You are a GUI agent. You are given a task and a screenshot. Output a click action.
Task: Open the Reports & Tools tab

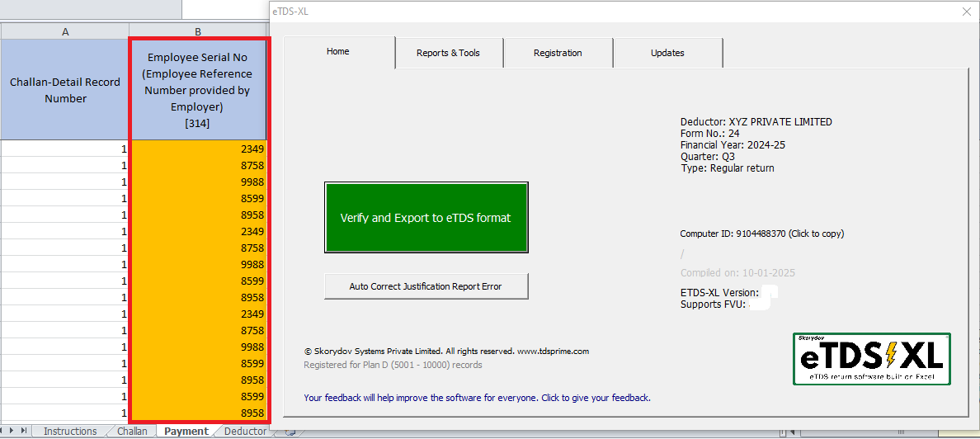[448, 53]
